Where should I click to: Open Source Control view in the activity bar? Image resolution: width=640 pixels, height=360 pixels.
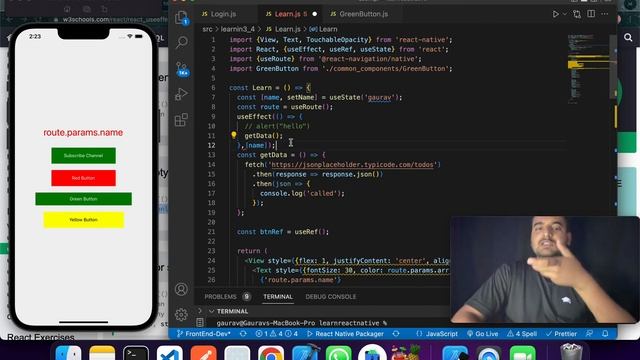pyautogui.click(x=182, y=69)
